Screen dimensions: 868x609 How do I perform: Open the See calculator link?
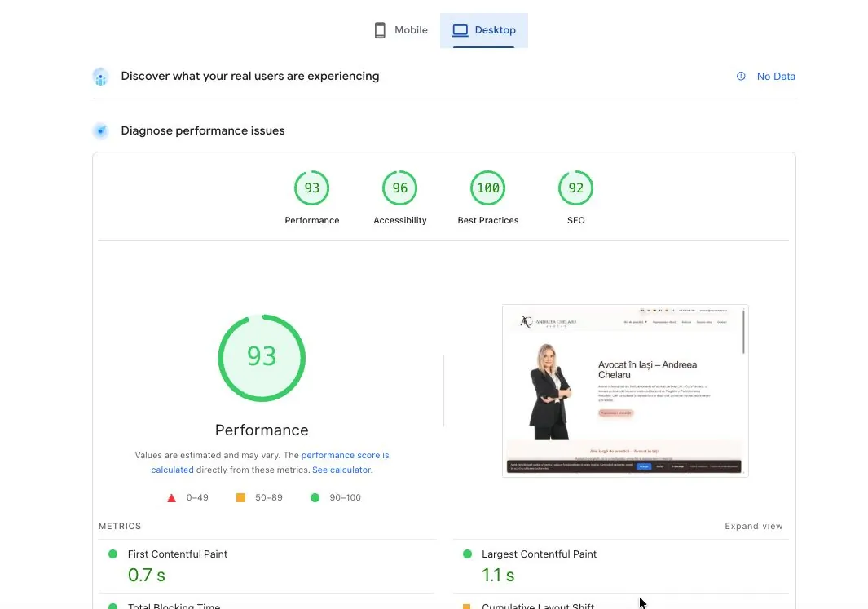341,470
